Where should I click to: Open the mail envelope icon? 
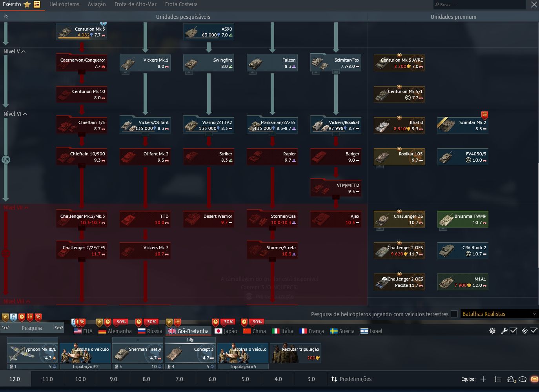tap(534, 379)
